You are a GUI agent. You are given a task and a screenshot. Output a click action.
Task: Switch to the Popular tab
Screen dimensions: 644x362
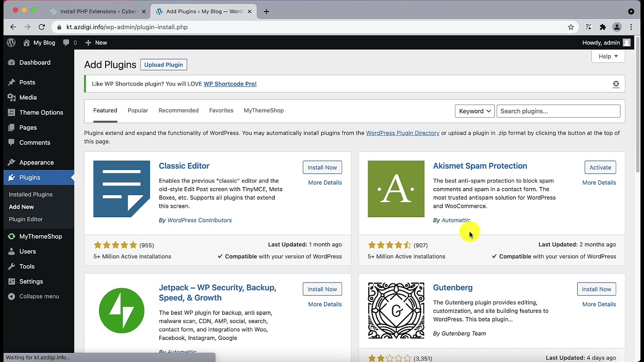coord(138,111)
